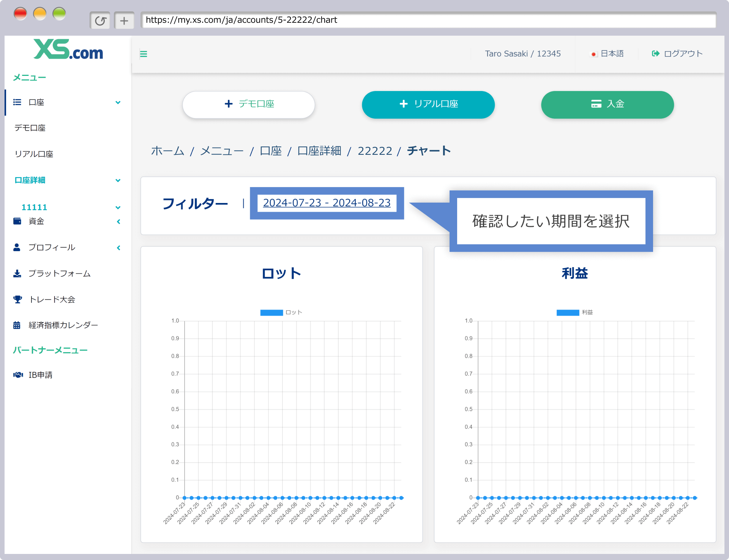
Task: Click the download icon beside プラットフォーム
Action: (17, 274)
